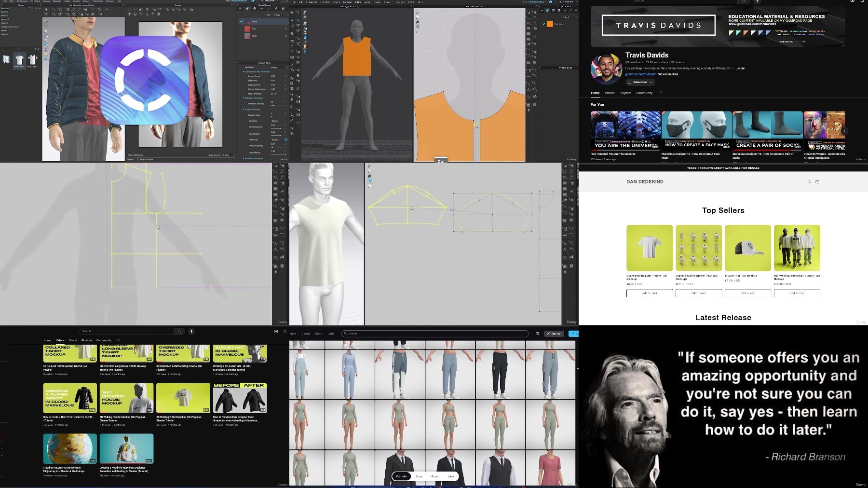Open the 'Bucket Hat in CLO3D/Marvelous' video

point(240,353)
